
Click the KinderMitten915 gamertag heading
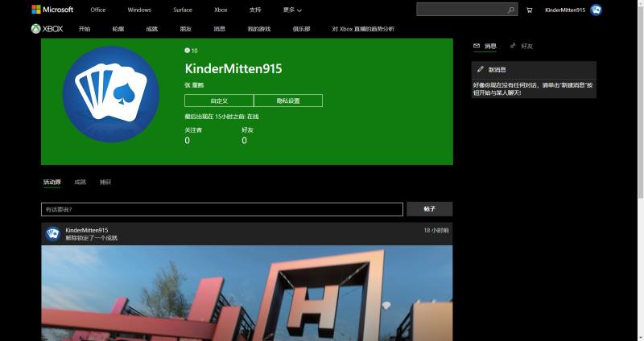coord(233,68)
